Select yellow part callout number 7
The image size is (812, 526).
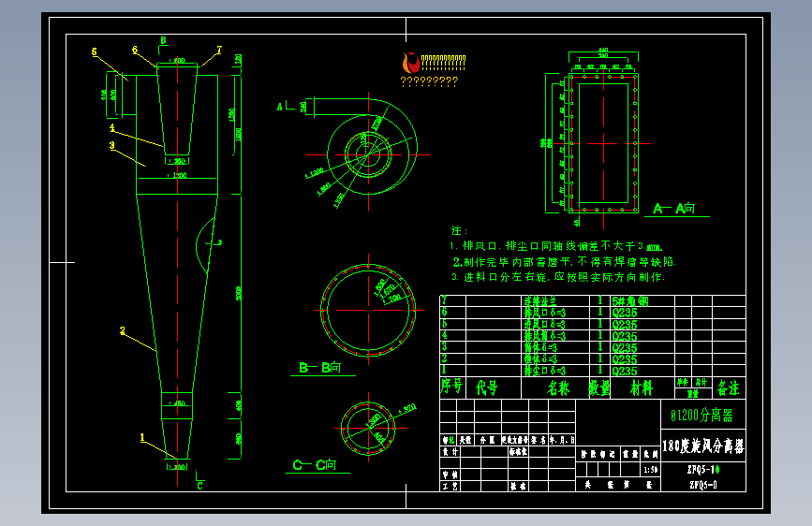pyautogui.click(x=219, y=50)
